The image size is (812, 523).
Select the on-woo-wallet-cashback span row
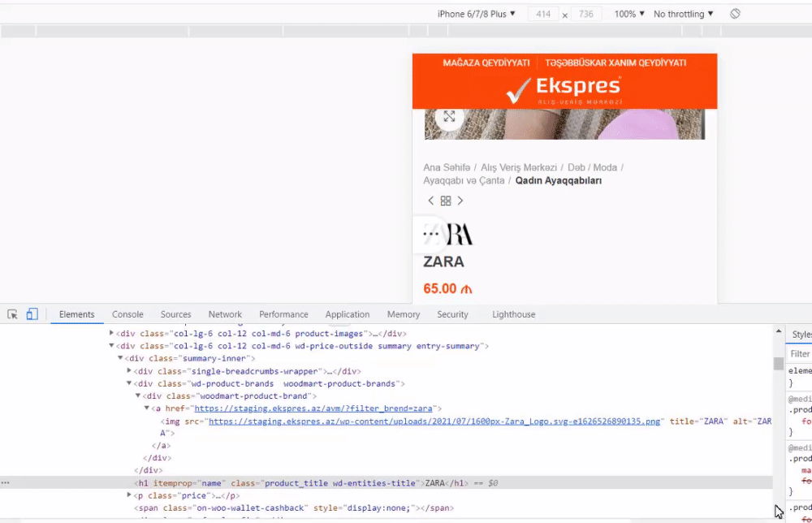(x=294, y=508)
